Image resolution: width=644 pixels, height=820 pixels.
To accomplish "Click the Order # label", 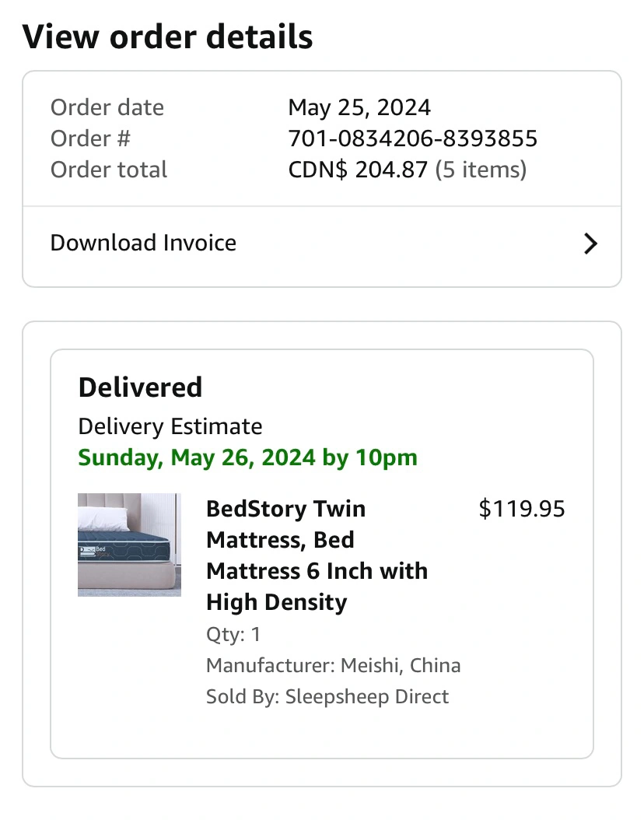I will coord(90,138).
